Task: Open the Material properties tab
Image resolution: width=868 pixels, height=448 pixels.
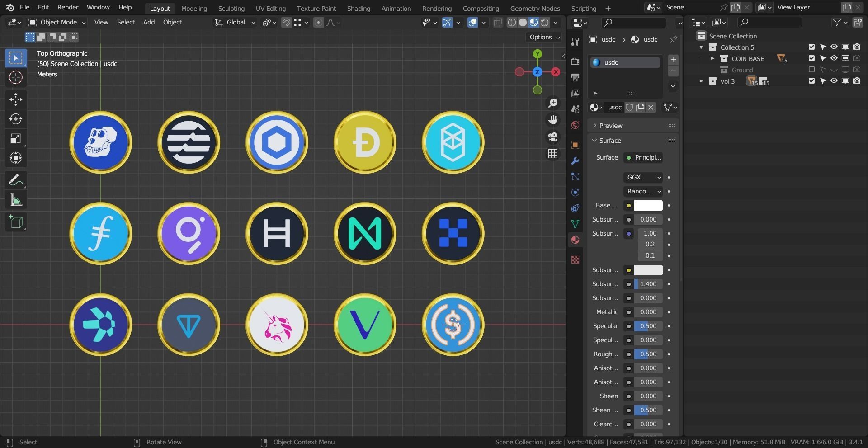Action: pos(575,240)
